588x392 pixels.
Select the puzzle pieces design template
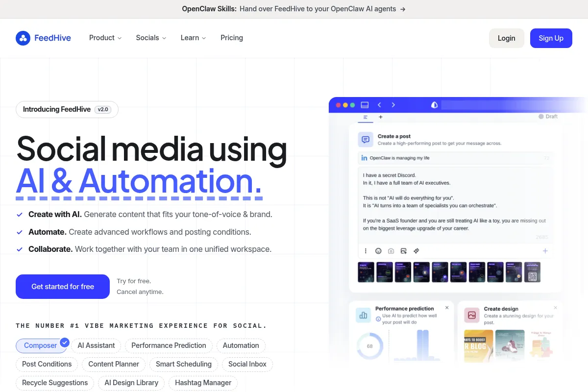coord(540,346)
